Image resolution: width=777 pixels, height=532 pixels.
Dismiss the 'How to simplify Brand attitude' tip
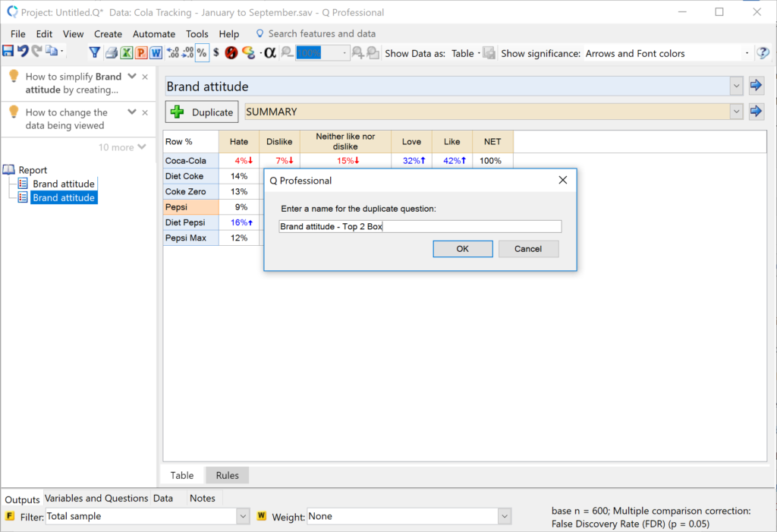tap(145, 77)
